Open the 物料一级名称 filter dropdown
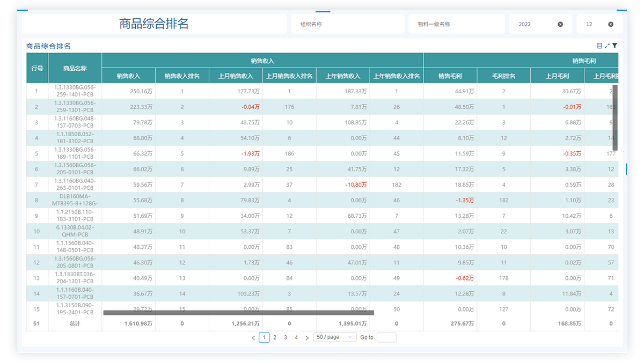The image size is (644, 362). coord(456,24)
